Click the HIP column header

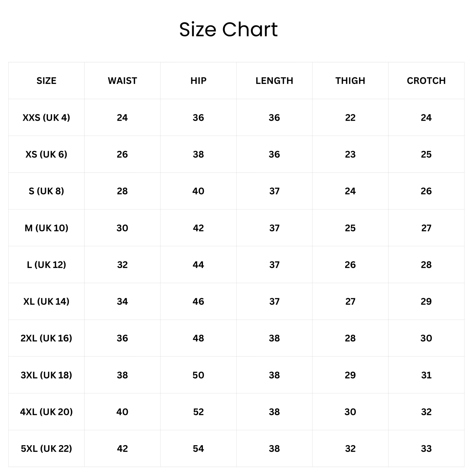coord(198,81)
